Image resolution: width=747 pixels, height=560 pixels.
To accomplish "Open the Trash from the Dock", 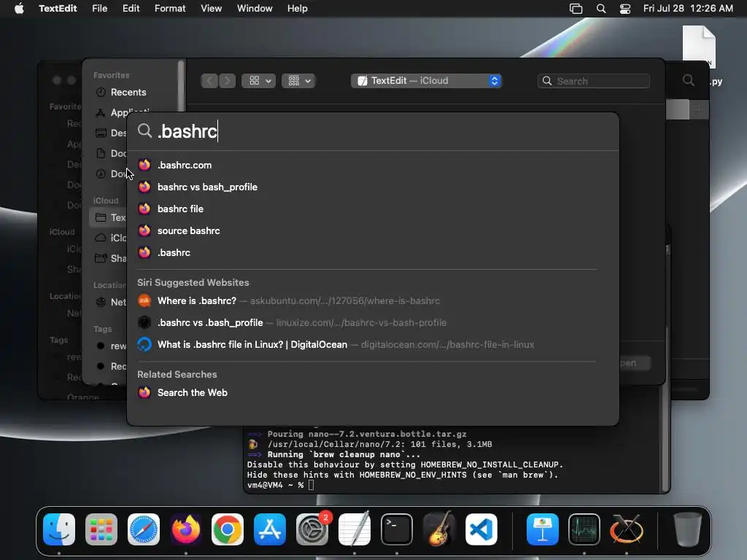I will (x=687, y=529).
